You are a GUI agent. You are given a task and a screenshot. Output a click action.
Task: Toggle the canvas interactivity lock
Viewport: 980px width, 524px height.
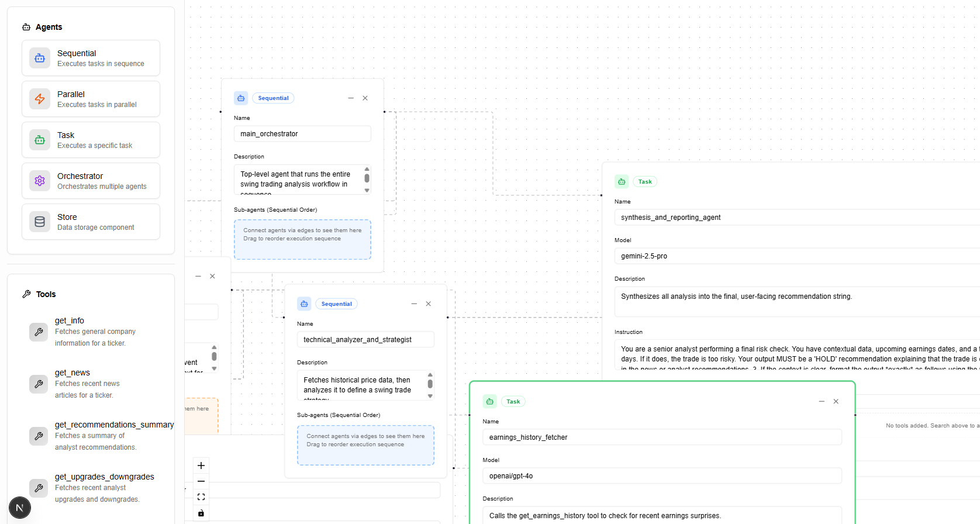pos(201,513)
